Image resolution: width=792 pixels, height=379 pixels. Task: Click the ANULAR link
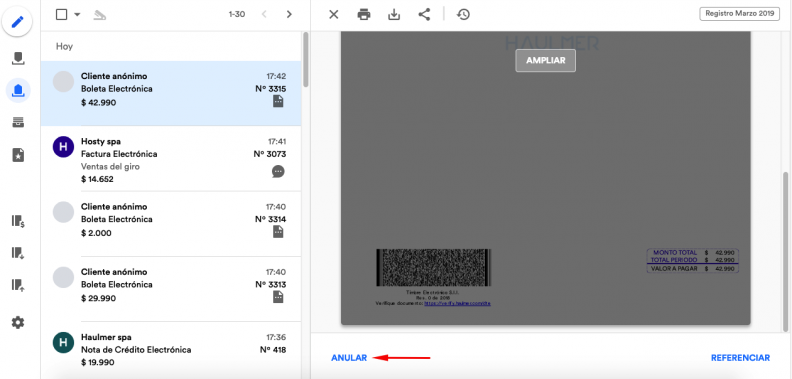349,358
